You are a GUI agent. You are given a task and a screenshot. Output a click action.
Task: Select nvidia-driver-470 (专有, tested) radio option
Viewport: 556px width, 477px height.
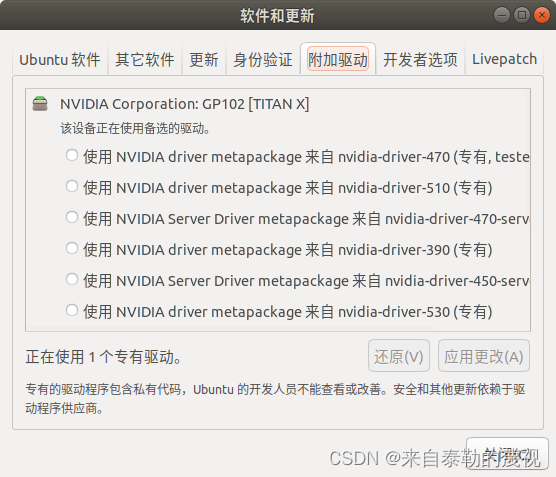[72, 155]
